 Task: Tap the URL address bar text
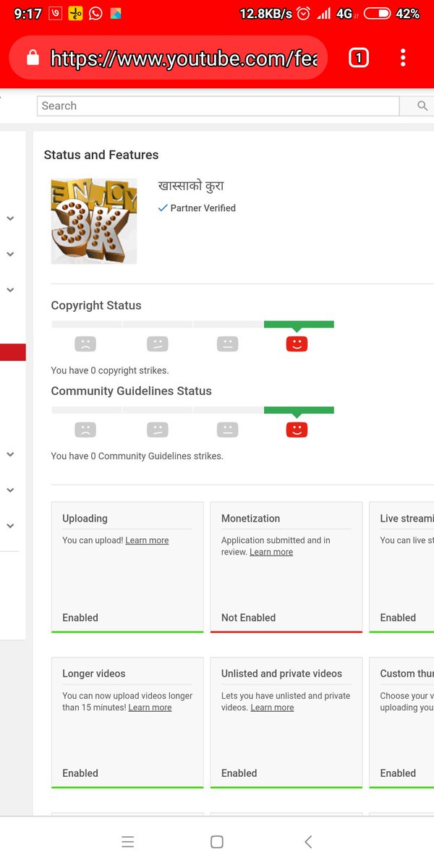point(184,59)
